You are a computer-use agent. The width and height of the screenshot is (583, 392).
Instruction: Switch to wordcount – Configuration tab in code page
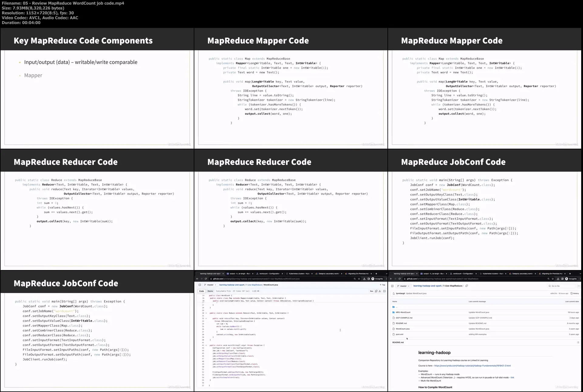(x=269, y=274)
